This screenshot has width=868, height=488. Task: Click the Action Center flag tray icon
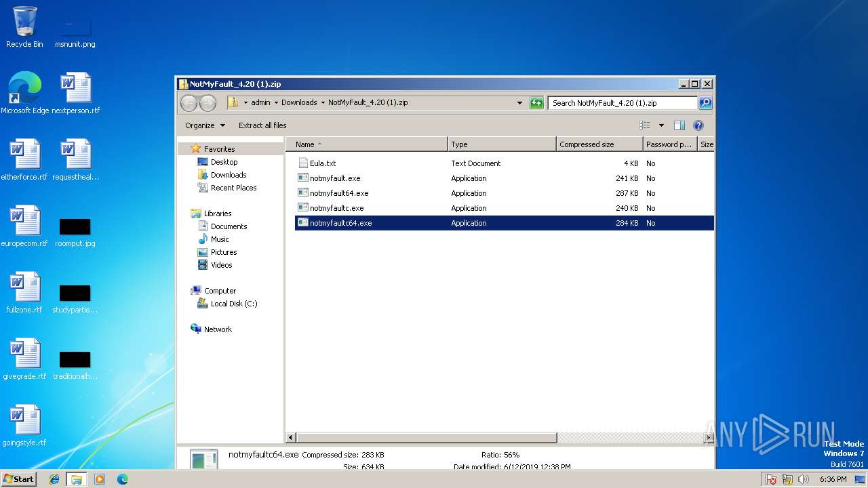click(771, 479)
